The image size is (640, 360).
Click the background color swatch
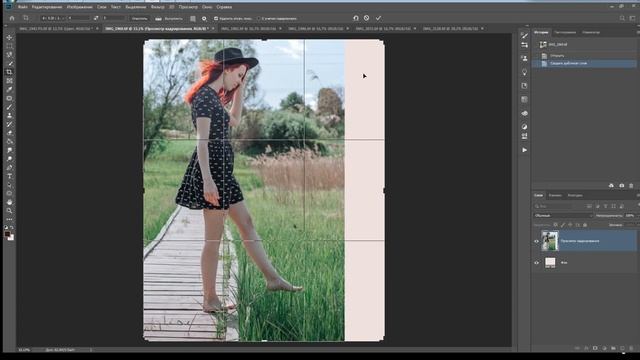[x=11, y=238]
